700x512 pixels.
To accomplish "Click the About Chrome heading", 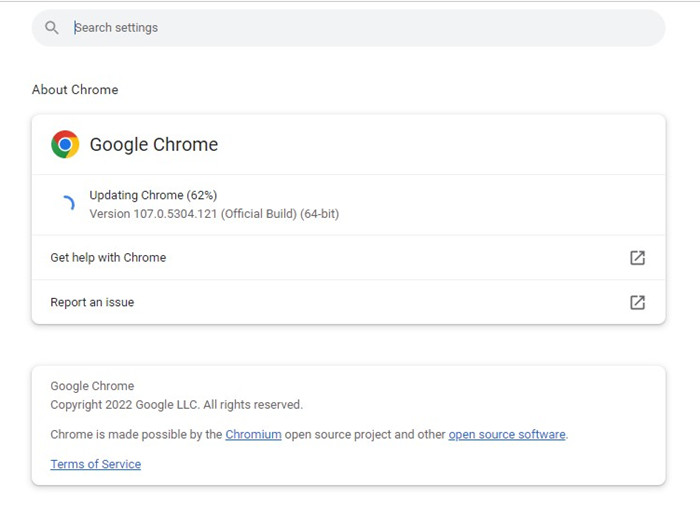I will click(x=75, y=90).
